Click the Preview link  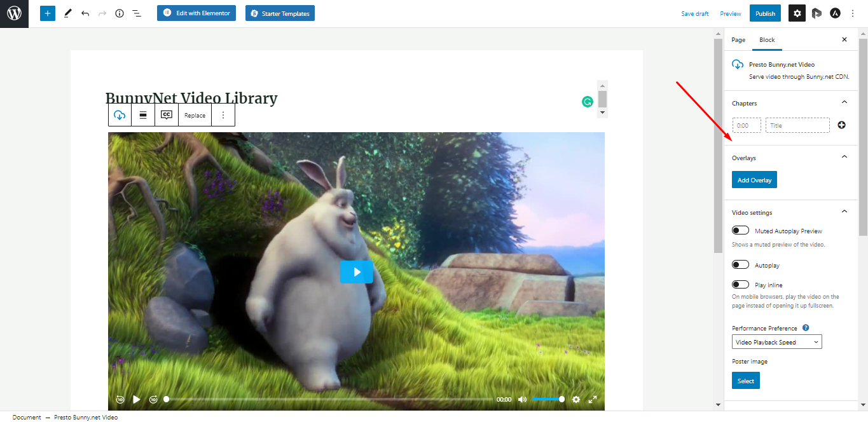coord(731,13)
